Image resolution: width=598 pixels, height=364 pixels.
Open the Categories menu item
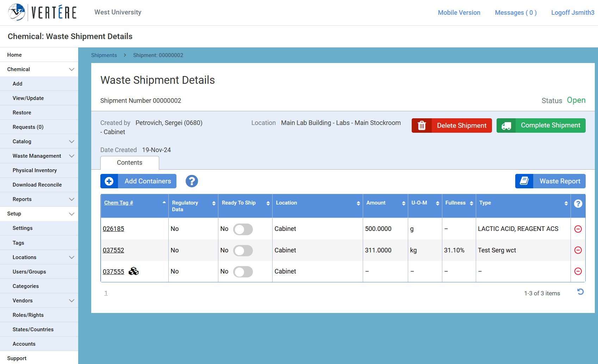click(39, 286)
